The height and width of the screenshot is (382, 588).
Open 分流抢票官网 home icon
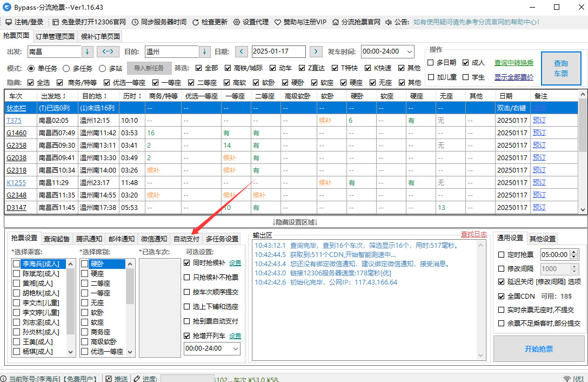click(336, 22)
